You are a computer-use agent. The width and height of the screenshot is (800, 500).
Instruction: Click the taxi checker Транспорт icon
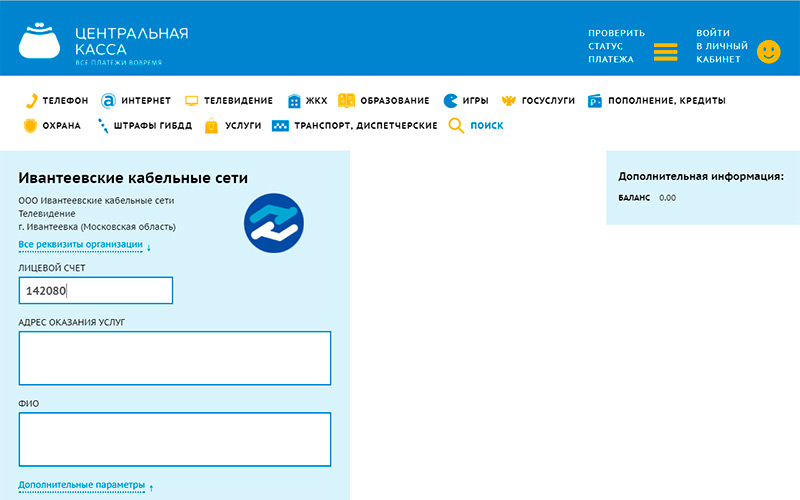tap(280, 126)
